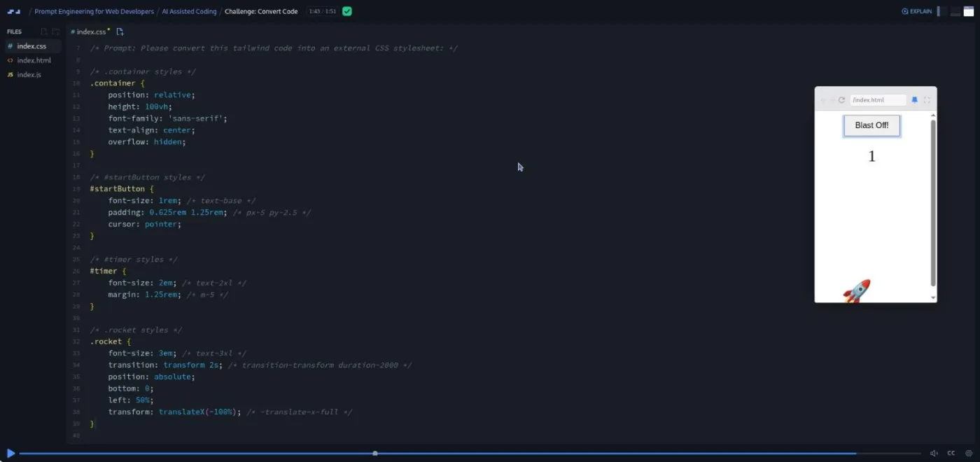Click the Prompt comment on line 7
Screen dimensions: 980x462
(x=274, y=48)
